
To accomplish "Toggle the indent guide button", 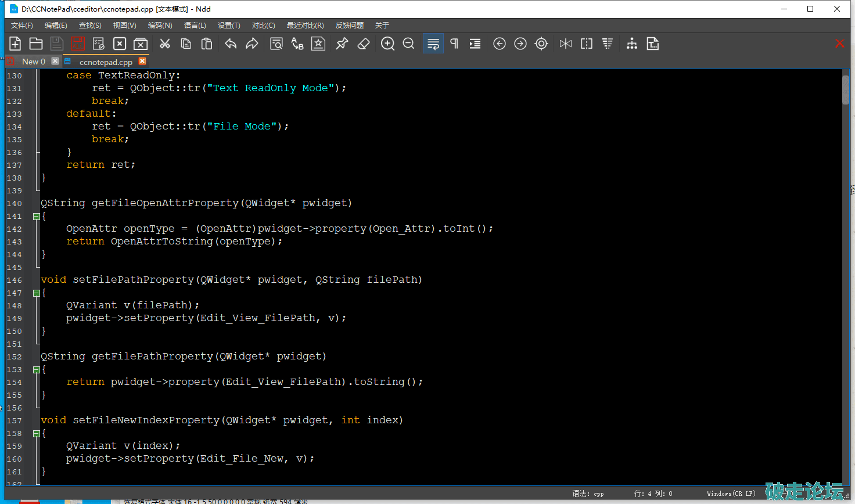I will 475,44.
